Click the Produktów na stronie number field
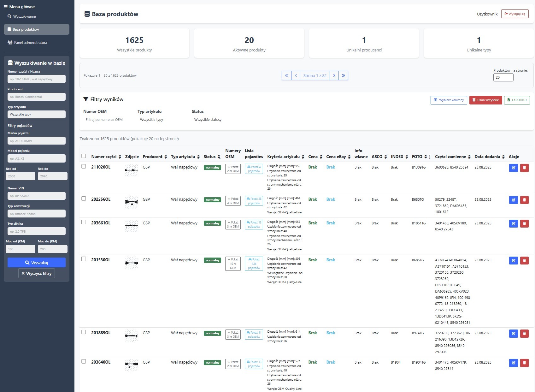This screenshot has width=535, height=392. 503,77
